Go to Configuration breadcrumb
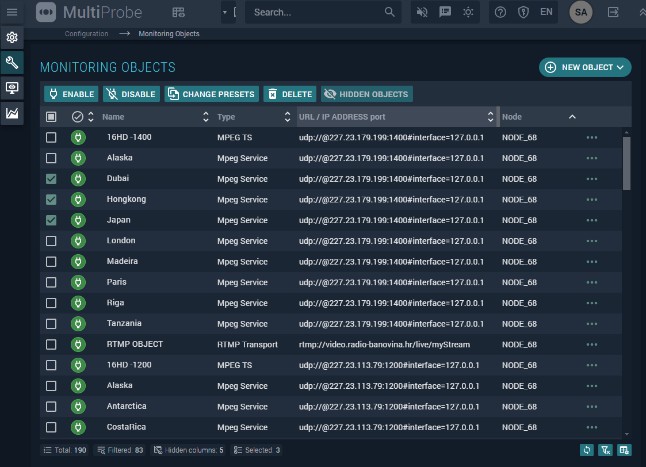Image resolution: width=646 pixels, height=467 pixels. 87,33
